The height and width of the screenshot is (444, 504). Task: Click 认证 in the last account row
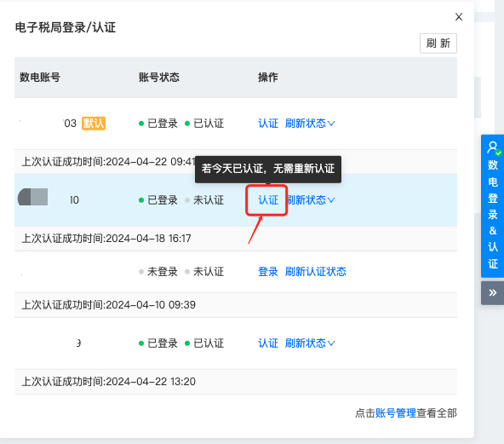[267, 343]
